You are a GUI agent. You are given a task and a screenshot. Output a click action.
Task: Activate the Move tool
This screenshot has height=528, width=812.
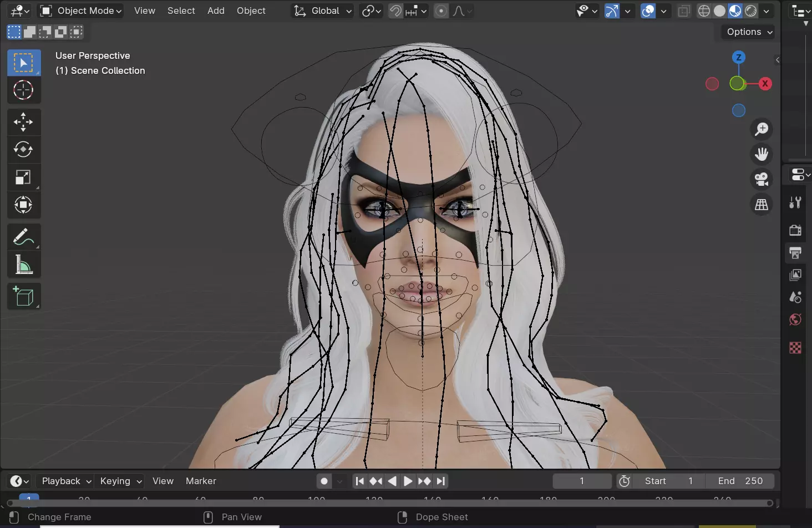tap(23, 122)
